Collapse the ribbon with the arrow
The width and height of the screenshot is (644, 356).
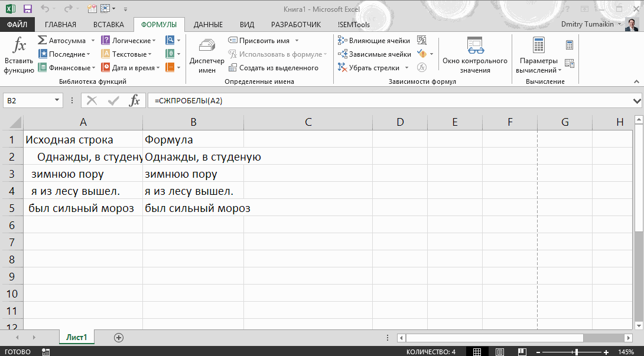tap(636, 81)
